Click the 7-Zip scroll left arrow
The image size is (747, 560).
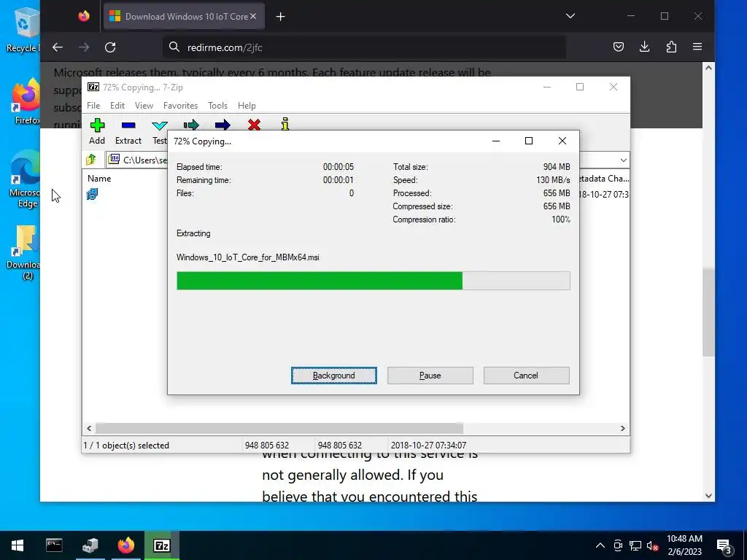tap(89, 428)
